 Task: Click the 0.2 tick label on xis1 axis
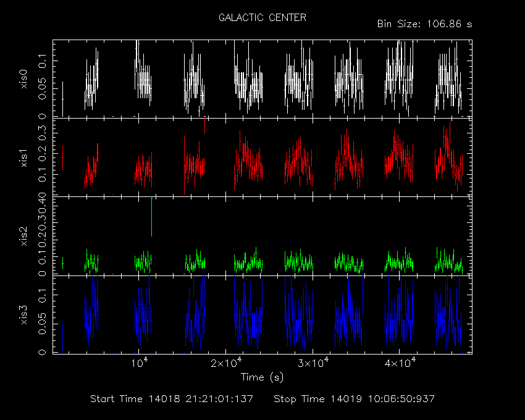point(43,154)
